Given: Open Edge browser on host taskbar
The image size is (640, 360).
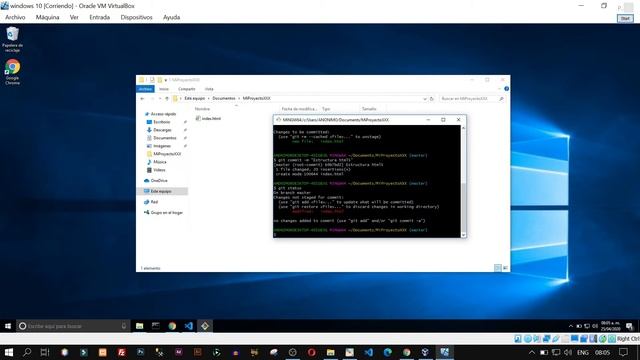Looking at the screenshot, I should [x=388, y=352].
